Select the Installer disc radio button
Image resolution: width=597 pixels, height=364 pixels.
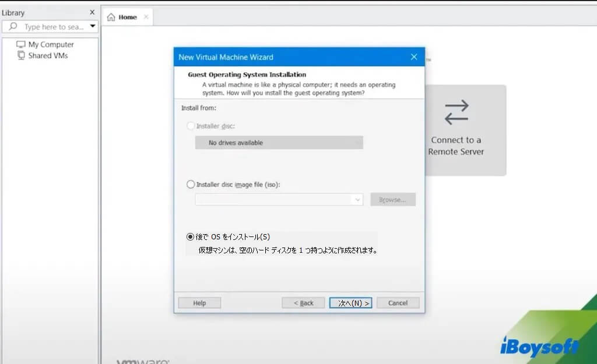[191, 126]
